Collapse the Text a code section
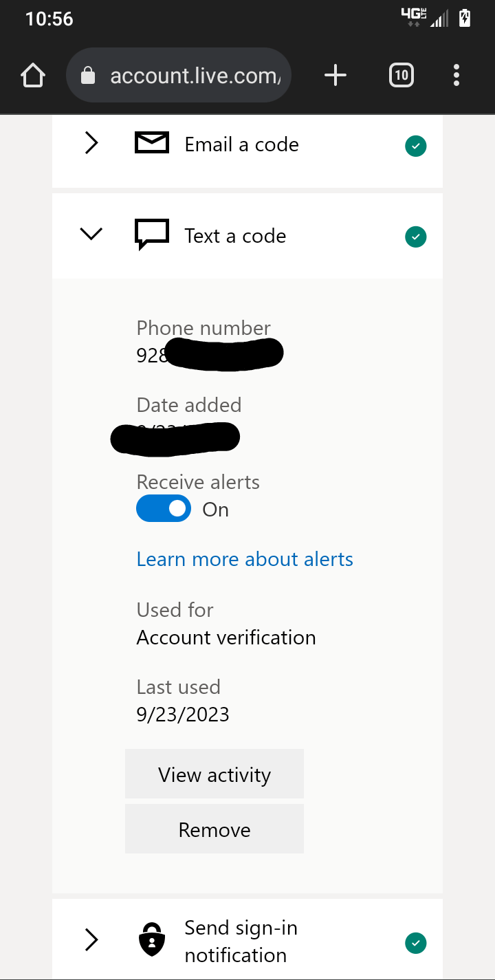Image resolution: width=495 pixels, height=980 pixels. 91,234
